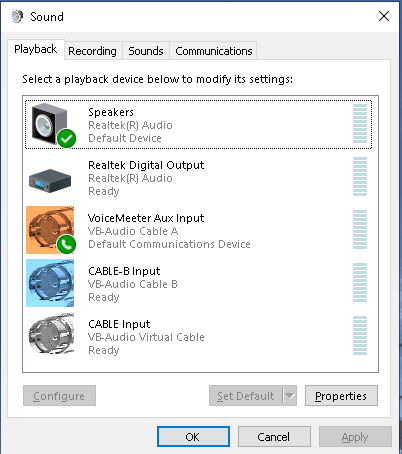The image size is (402, 454).
Task: Switch to the Recording tab
Action: coord(93,51)
